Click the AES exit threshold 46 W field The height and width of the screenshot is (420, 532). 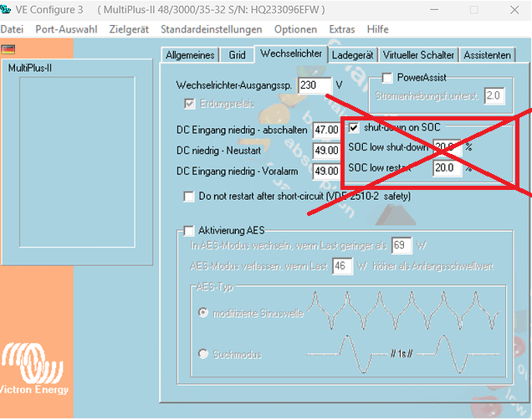coord(342,266)
